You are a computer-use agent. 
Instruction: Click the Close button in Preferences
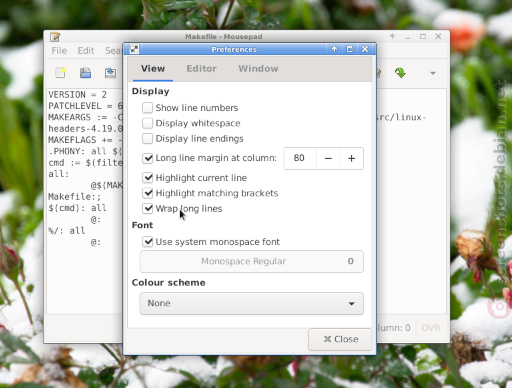pyautogui.click(x=340, y=339)
